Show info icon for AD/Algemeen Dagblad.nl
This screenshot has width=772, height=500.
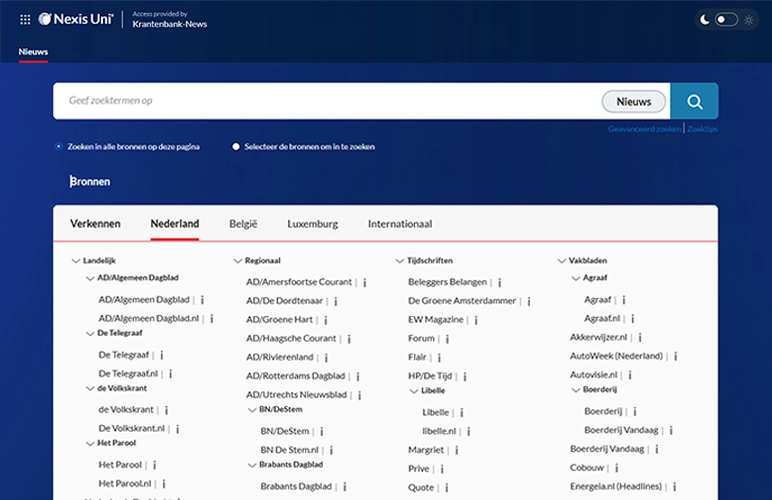(x=212, y=319)
